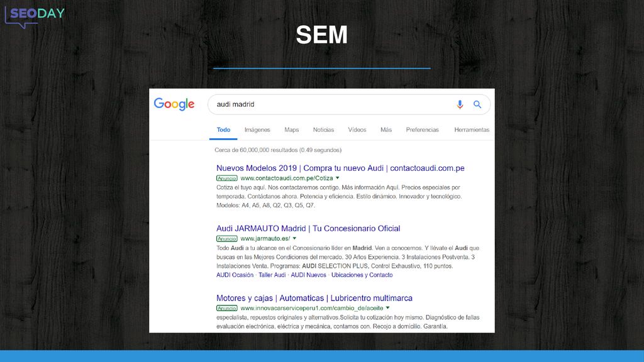Expand the arrow beside www.contactoaudi.com.pe/Cotiza
The height and width of the screenshot is (362, 644).
(x=338, y=178)
